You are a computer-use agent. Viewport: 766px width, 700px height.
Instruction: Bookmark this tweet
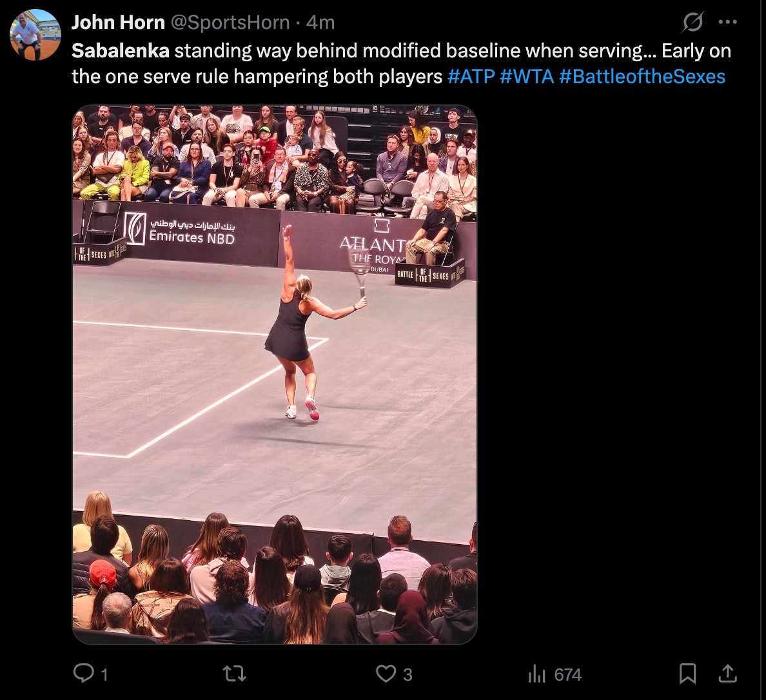tap(687, 674)
